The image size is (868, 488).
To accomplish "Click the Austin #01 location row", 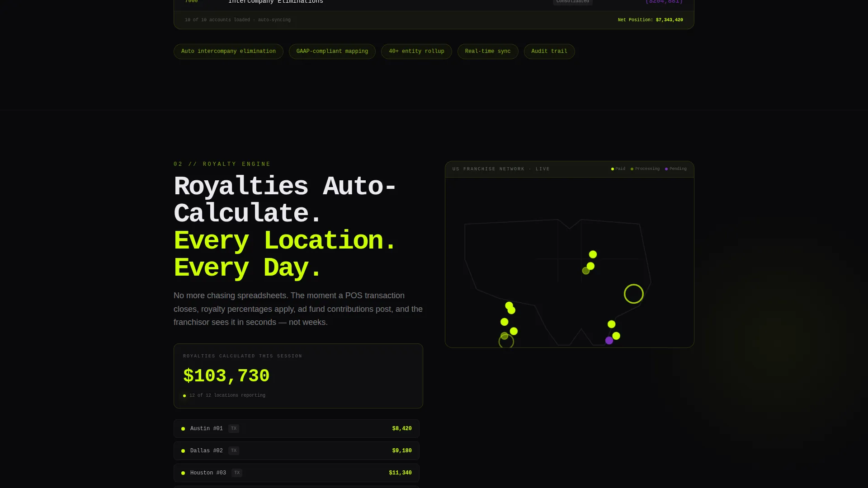I will click(x=297, y=428).
